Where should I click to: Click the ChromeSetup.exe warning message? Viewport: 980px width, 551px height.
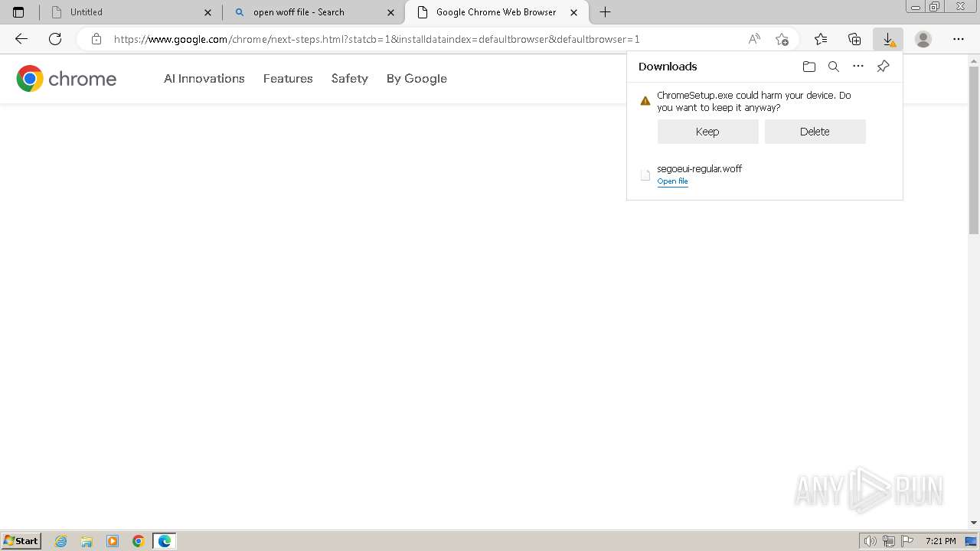(754, 101)
